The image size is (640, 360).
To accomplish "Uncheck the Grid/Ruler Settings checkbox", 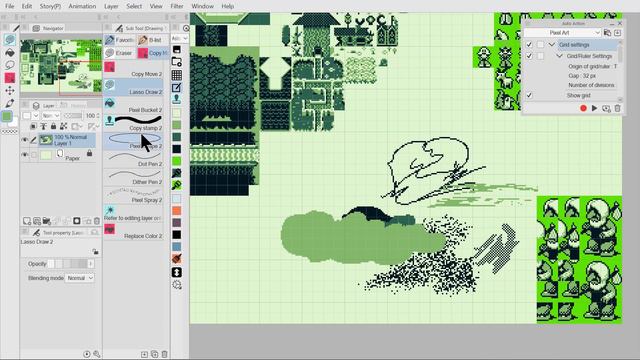I will pos(529,56).
